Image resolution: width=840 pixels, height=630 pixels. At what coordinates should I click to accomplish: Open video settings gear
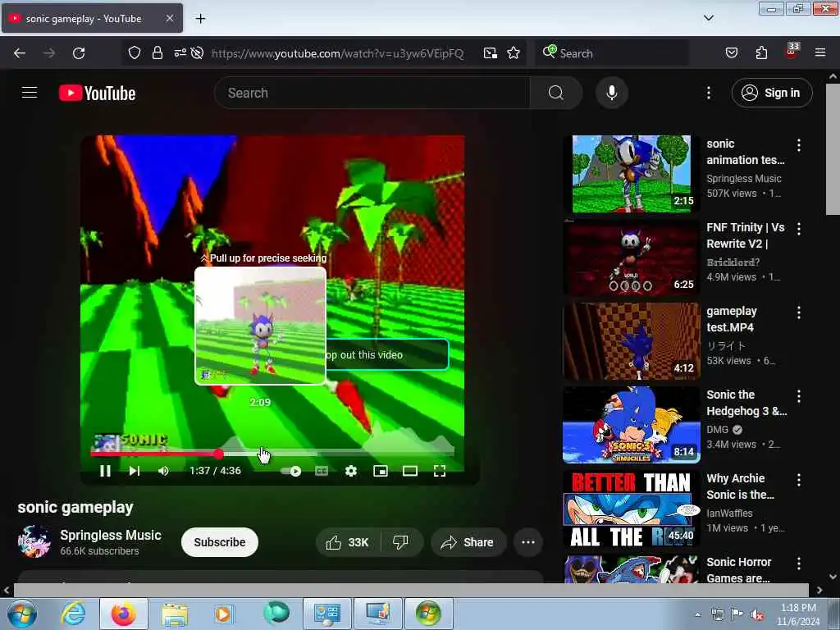click(351, 471)
